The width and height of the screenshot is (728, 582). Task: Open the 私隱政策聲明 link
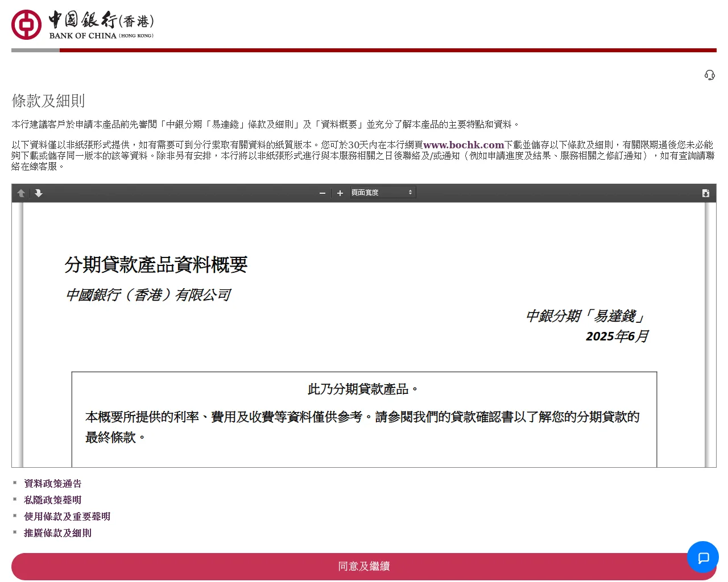(x=53, y=500)
